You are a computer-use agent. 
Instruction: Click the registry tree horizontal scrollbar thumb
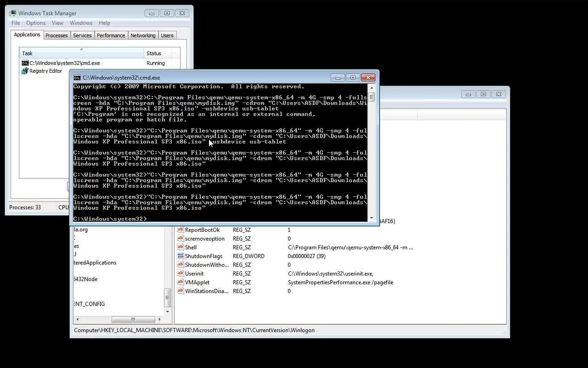click(x=133, y=319)
